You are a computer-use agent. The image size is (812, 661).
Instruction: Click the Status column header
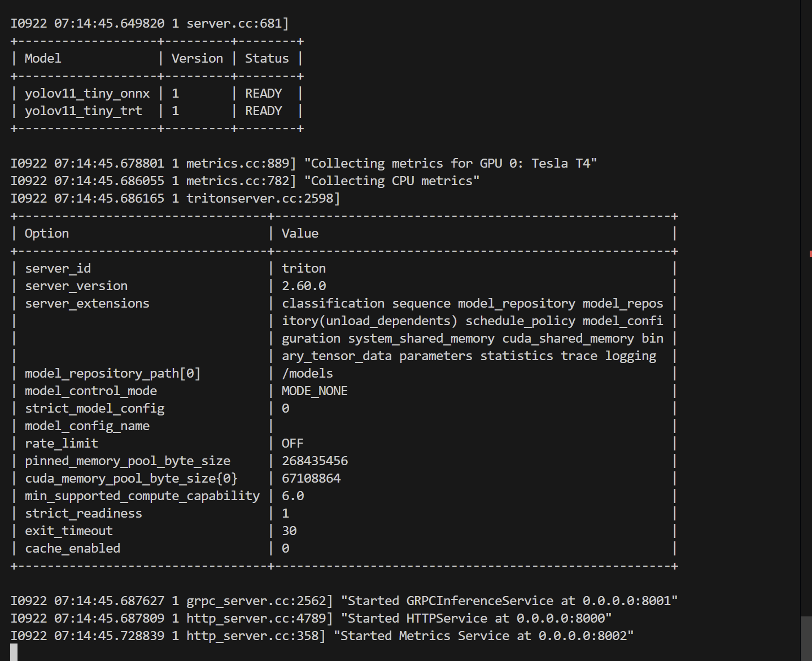tap(267, 59)
